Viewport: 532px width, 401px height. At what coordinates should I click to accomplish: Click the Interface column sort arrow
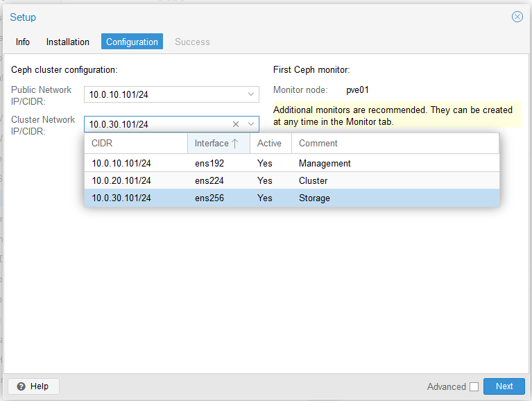[234, 143]
